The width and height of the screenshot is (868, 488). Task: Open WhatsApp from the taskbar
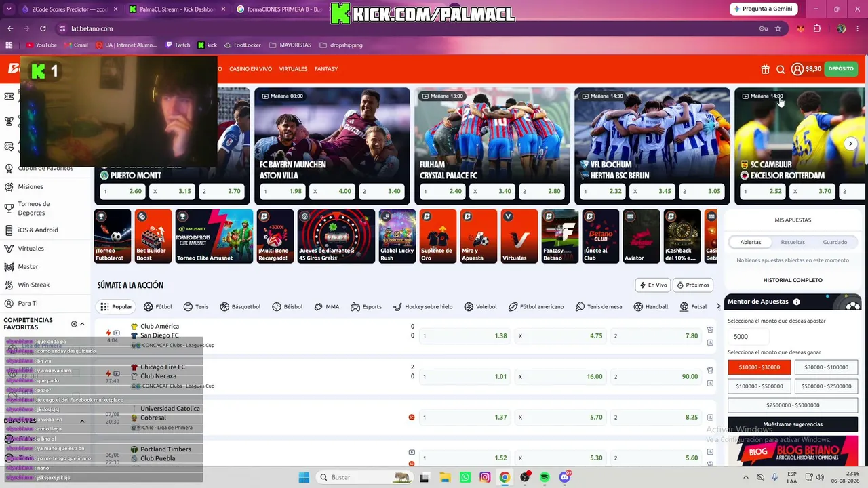(465, 477)
